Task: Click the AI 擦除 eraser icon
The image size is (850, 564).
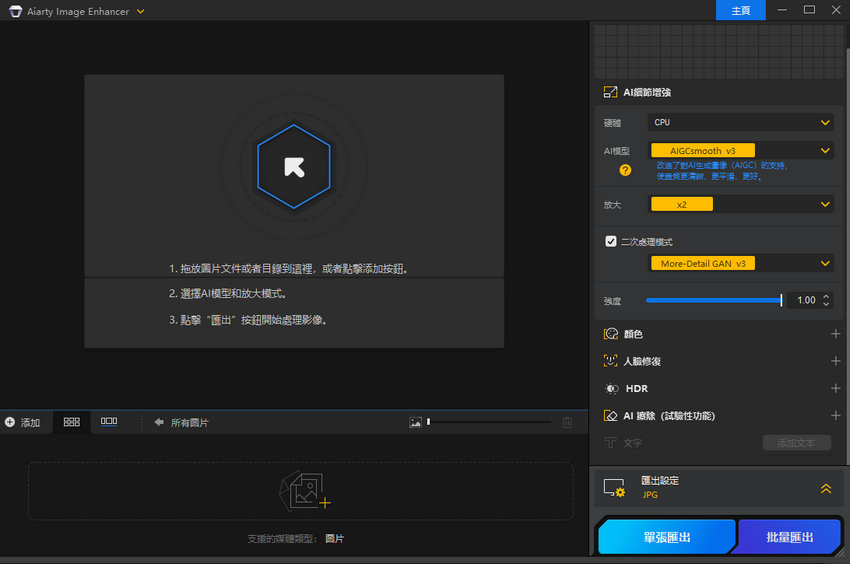Action: [x=610, y=415]
